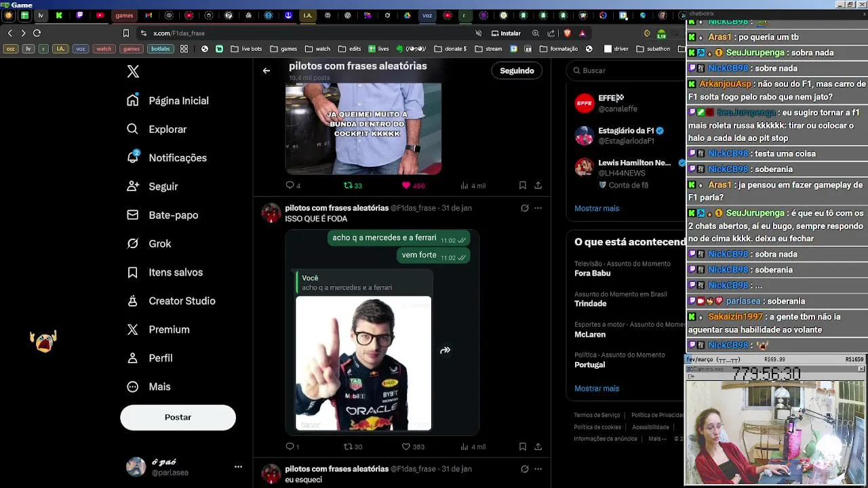The width and height of the screenshot is (868, 488).
Task: Like the 'ISSO QUE É FODA' post
Action: pyautogui.click(x=406, y=447)
